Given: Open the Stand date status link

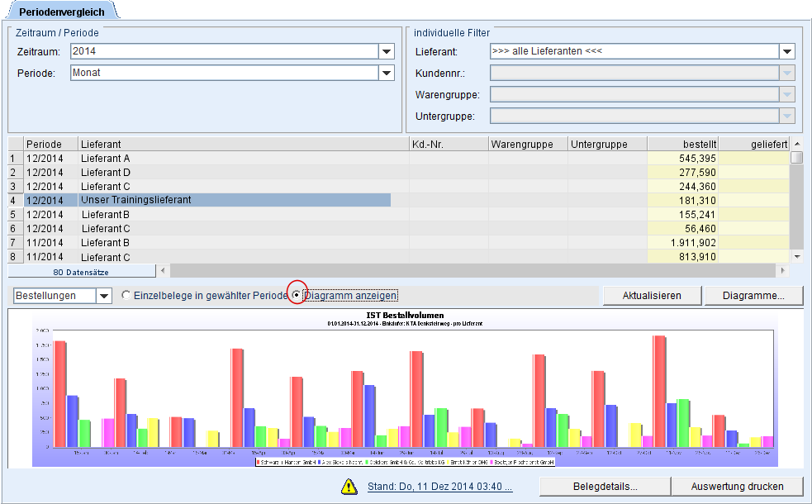Looking at the screenshot, I should (x=439, y=487).
